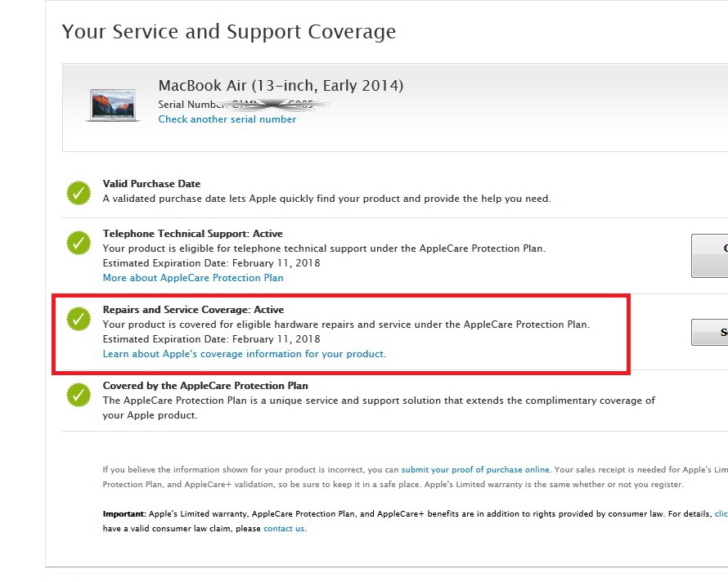728x582 pixels.
Task: Click green checkmark beside Valid Purchase Date
Action: click(79, 193)
